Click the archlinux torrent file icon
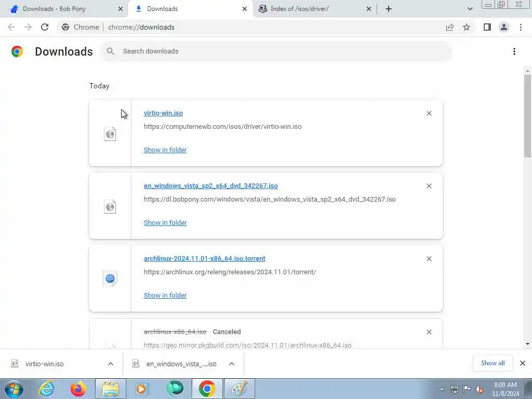Image resolution: width=532 pixels, height=399 pixels. [x=110, y=278]
